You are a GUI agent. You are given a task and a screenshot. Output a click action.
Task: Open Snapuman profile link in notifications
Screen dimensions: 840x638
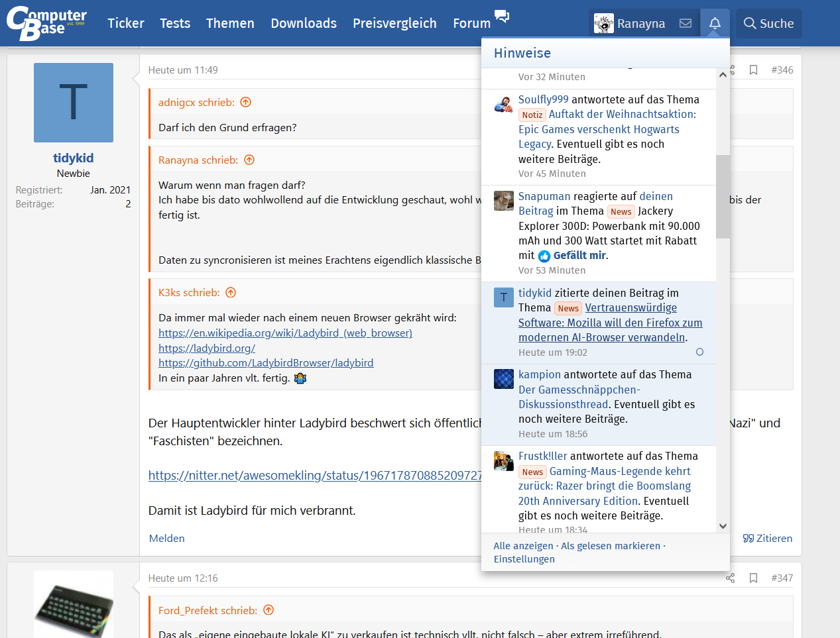click(x=544, y=196)
